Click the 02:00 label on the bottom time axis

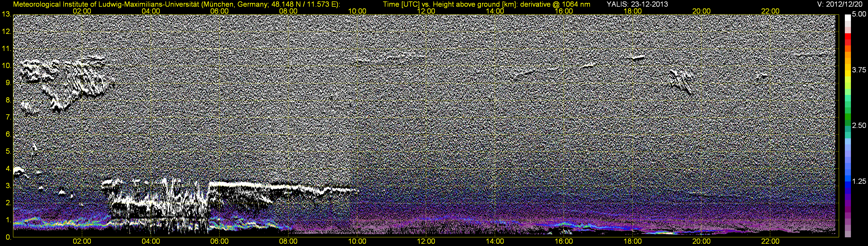point(82,241)
